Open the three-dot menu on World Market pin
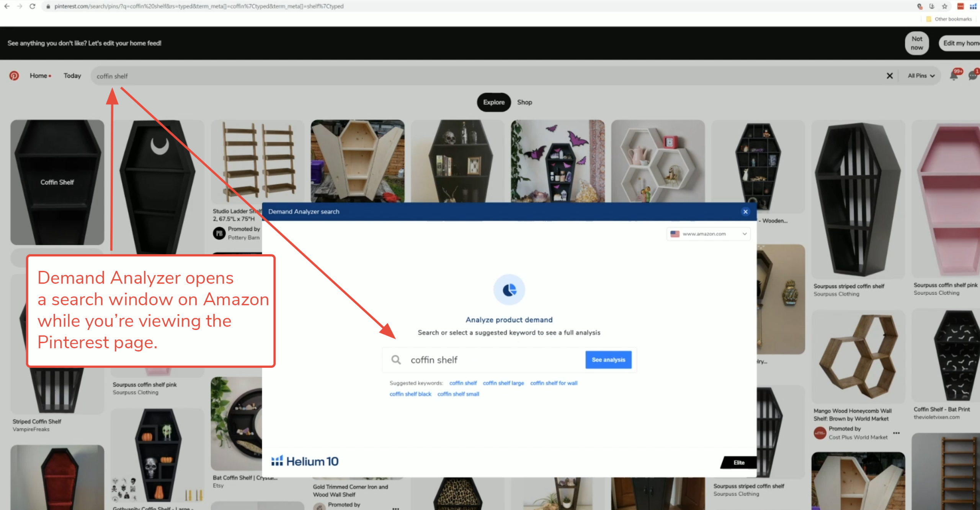The height and width of the screenshot is (510, 980). point(897,433)
